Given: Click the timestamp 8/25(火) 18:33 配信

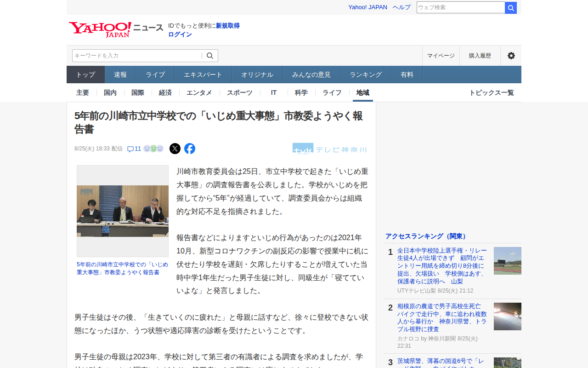Looking at the screenshot, I should [98, 149].
